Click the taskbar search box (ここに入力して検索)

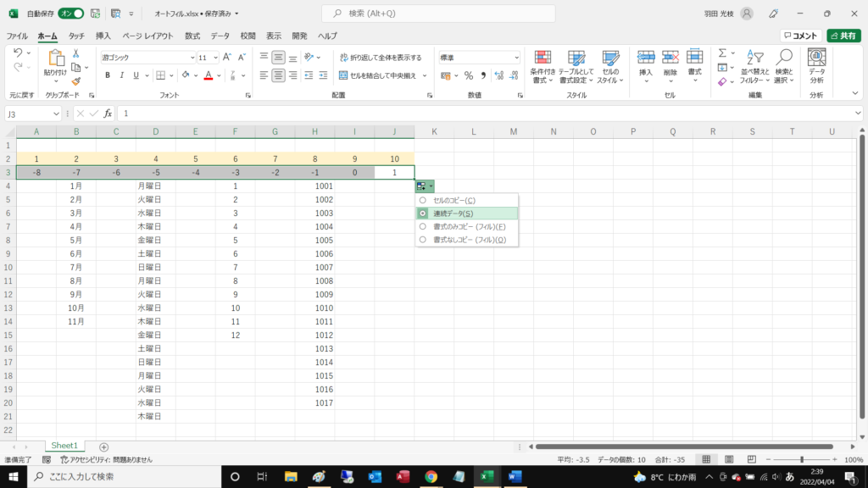[x=124, y=476]
